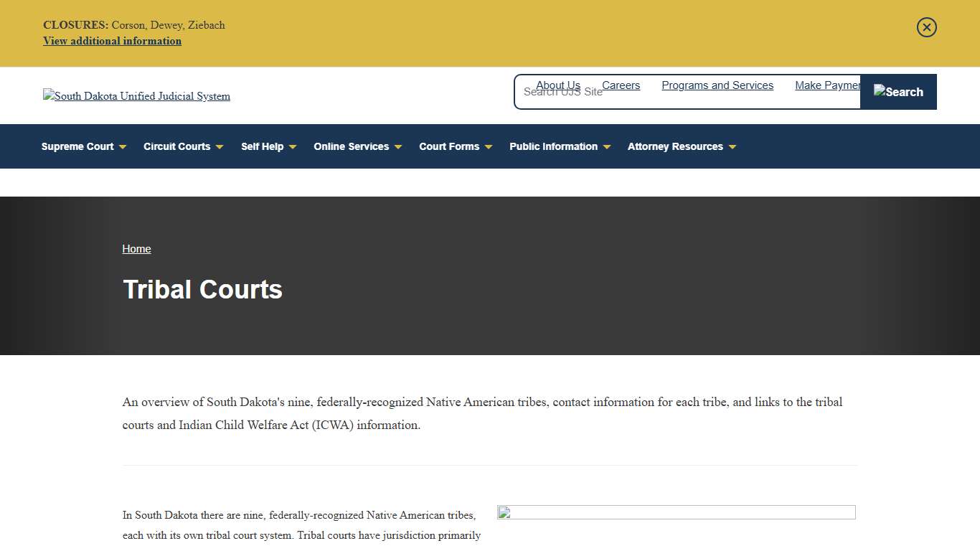This screenshot has width=980, height=551.
Task: Click the broken image placeholder icon
Action: pos(504,513)
